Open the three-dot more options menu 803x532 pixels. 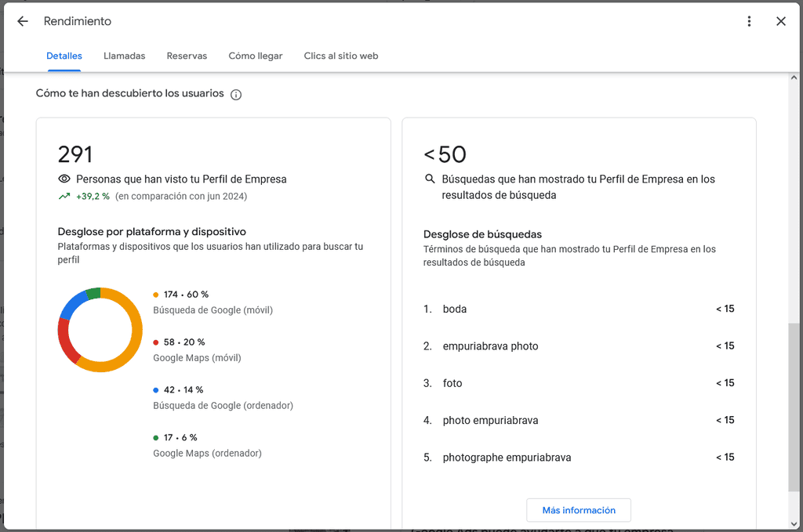pos(749,21)
